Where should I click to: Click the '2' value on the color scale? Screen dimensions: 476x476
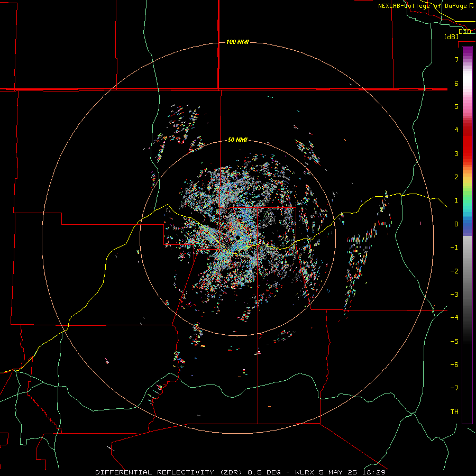456,177
